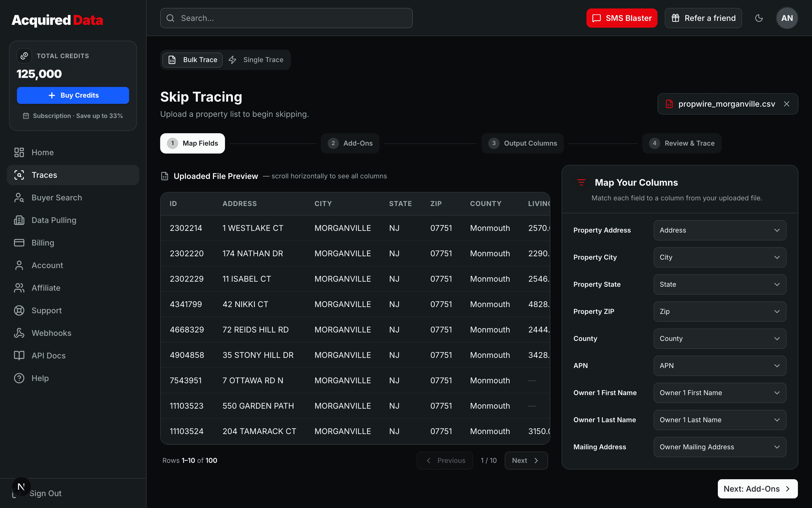This screenshot has height=508, width=812.
Task: Open the Property City column dropdown
Action: [x=720, y=257]
